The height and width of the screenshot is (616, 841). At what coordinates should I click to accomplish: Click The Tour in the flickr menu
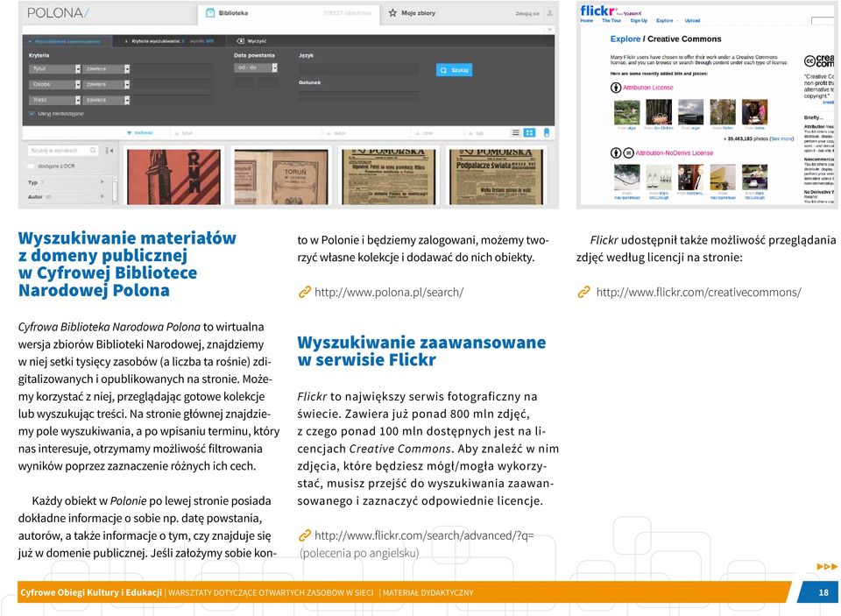(x=611, y=20)
